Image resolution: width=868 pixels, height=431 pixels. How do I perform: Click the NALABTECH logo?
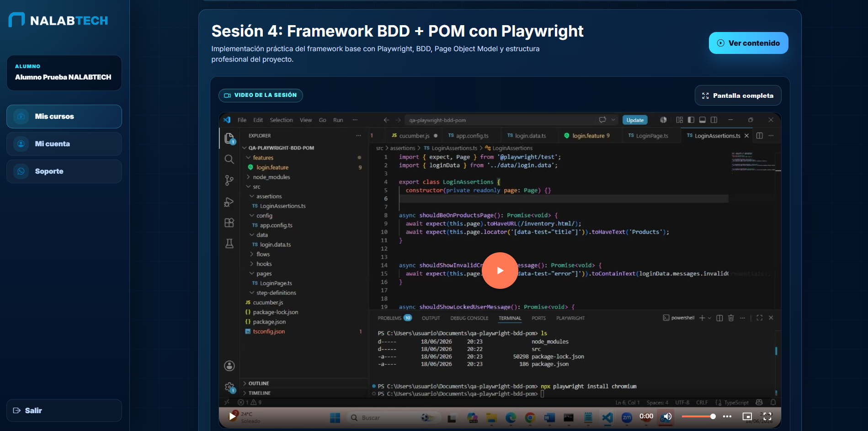58,20
